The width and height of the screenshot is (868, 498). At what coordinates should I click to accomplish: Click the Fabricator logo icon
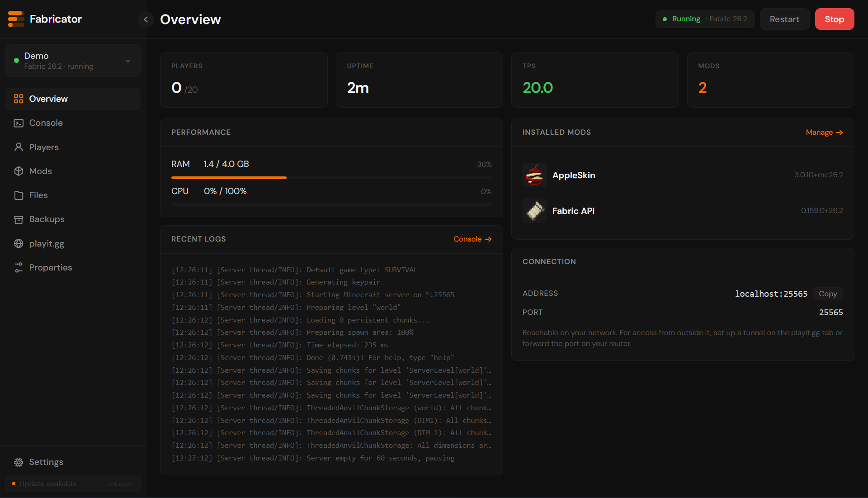pos(16,19)
